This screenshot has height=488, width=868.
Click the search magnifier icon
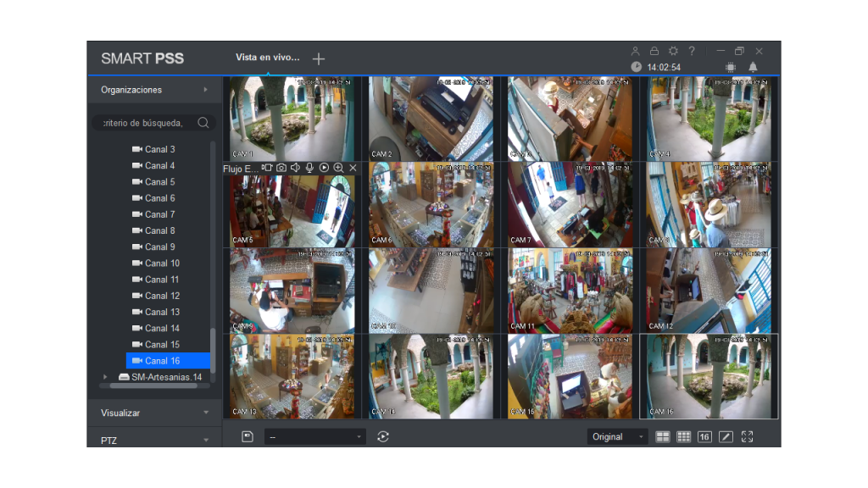(203, 123)
